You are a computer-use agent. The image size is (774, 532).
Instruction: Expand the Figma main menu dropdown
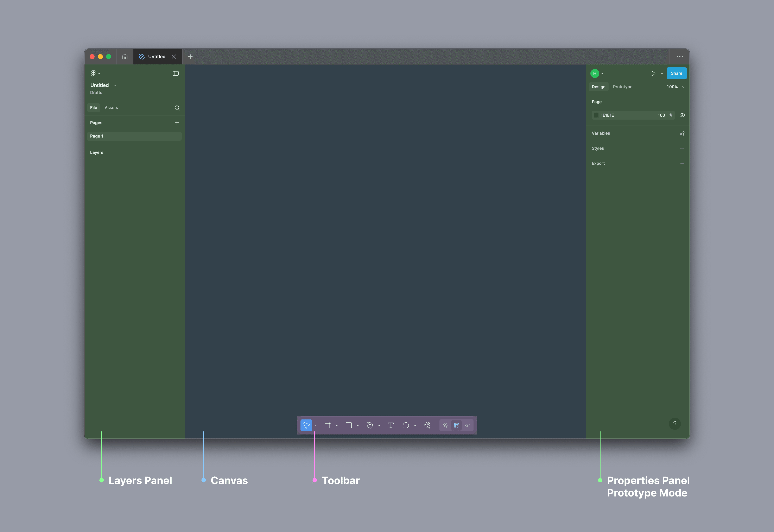pyautogui.click(x=95, y=73)
